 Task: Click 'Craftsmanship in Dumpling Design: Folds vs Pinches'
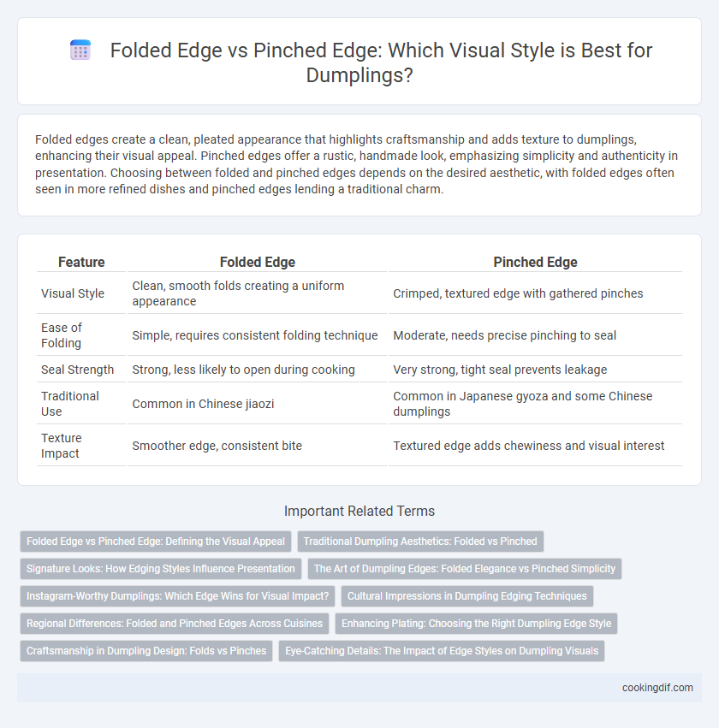pos(146,651)
